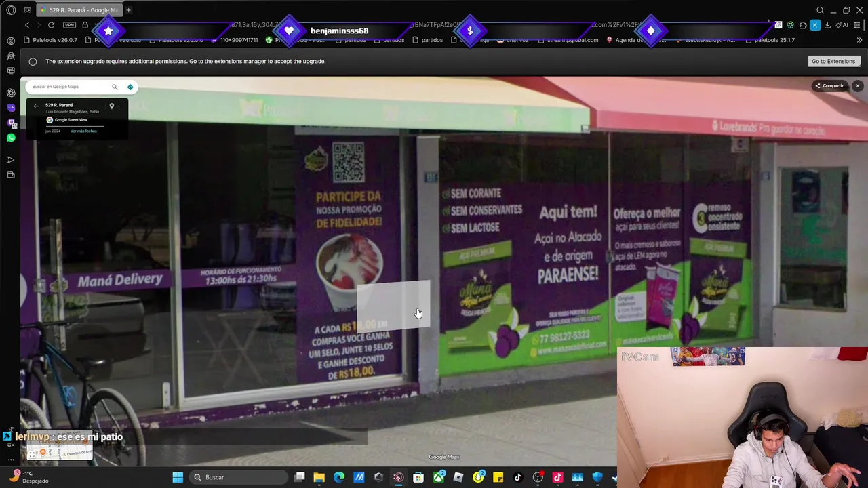Click the location pin icon in address card
Image resolution: width=868 pixels, height=488 pixels.
click(112, 106)
